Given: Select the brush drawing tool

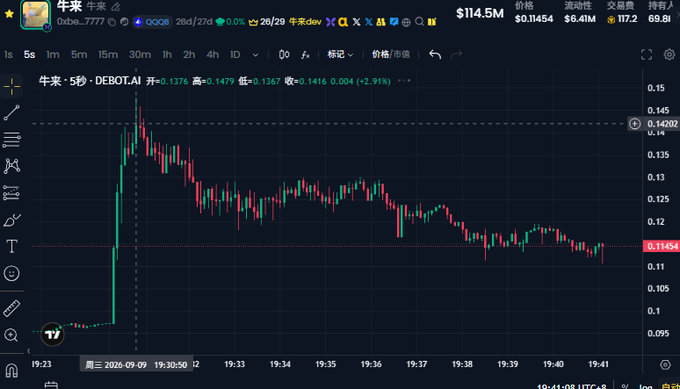Looking at the screenshot, I should click(x=12, y=220).
